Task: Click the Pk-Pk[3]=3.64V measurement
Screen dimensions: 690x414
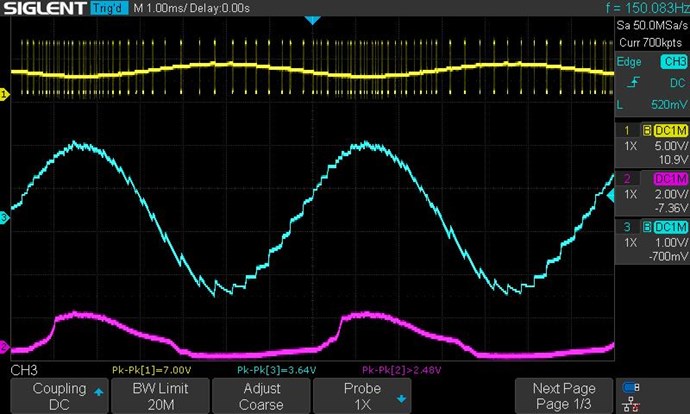Action: tap(276, 370)
